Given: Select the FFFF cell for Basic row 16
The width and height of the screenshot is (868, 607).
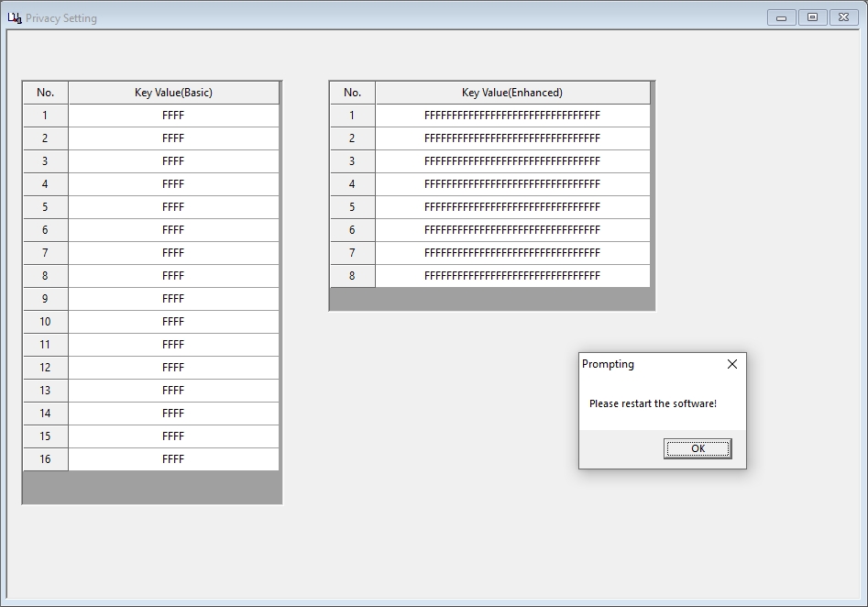Looking at the screenshot, I should click(x=172, y=458).
